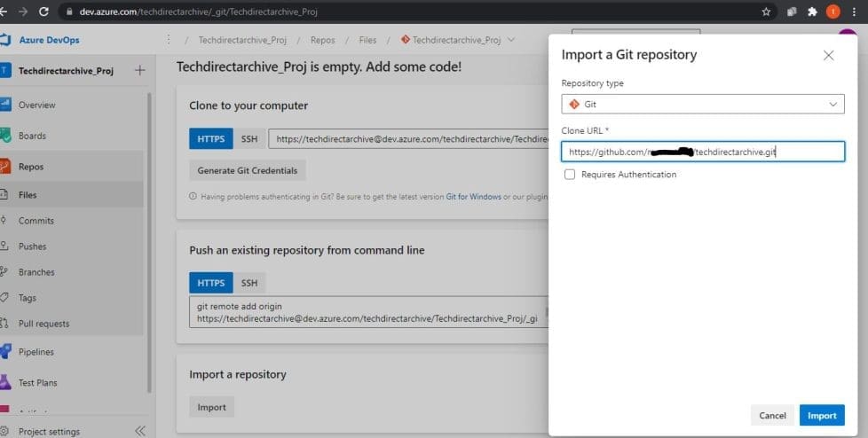The height and width of the screenshot is (438, 868).
Task: Click the plus icon beside project name
Action: point(139,71)
